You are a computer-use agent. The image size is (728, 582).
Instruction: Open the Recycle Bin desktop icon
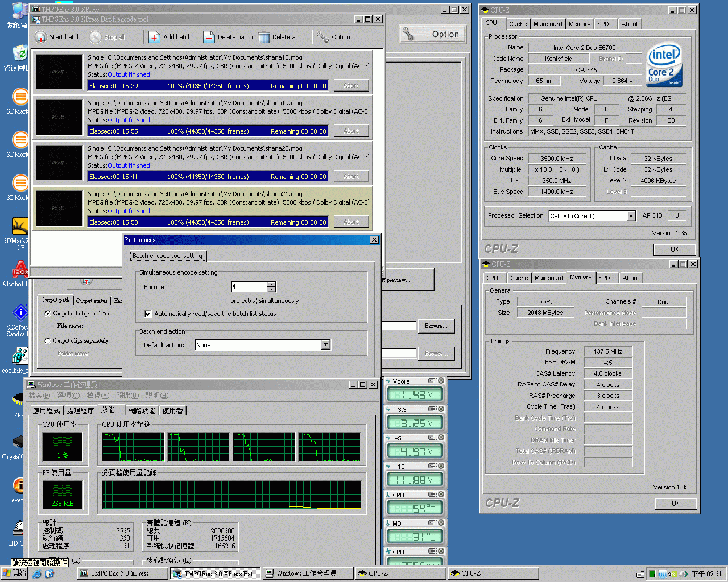(x=19, y=53)
